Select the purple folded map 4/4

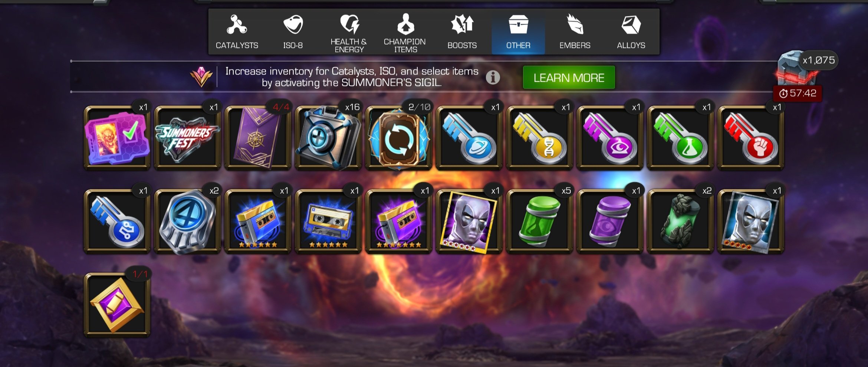coord(258,138)
